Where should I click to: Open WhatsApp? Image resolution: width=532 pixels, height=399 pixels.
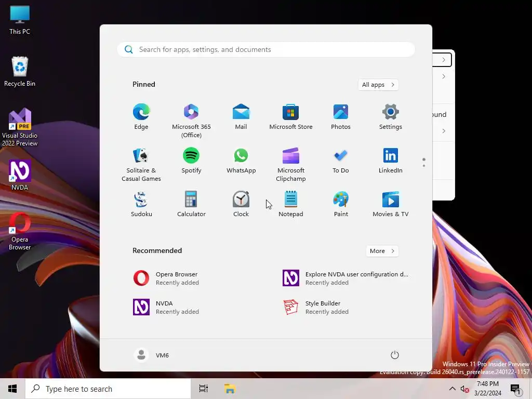tap(241, 161)
